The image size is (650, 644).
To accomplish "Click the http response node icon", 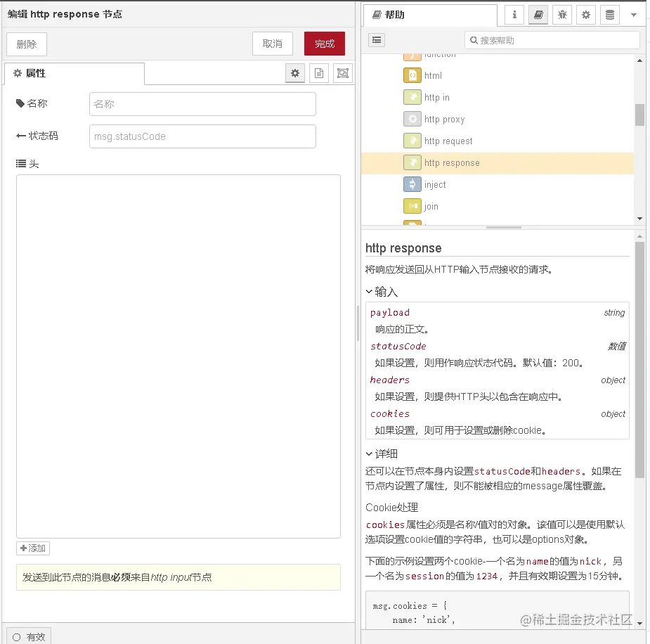I will [412, 163].
